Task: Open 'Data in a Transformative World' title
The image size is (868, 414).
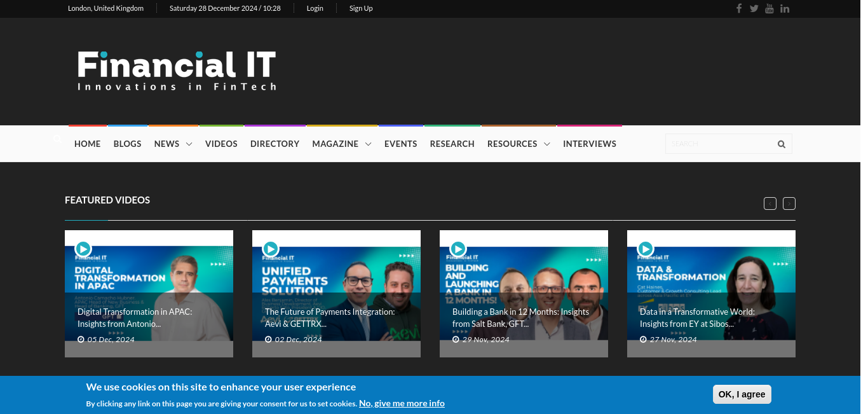Action: [697, 317]
